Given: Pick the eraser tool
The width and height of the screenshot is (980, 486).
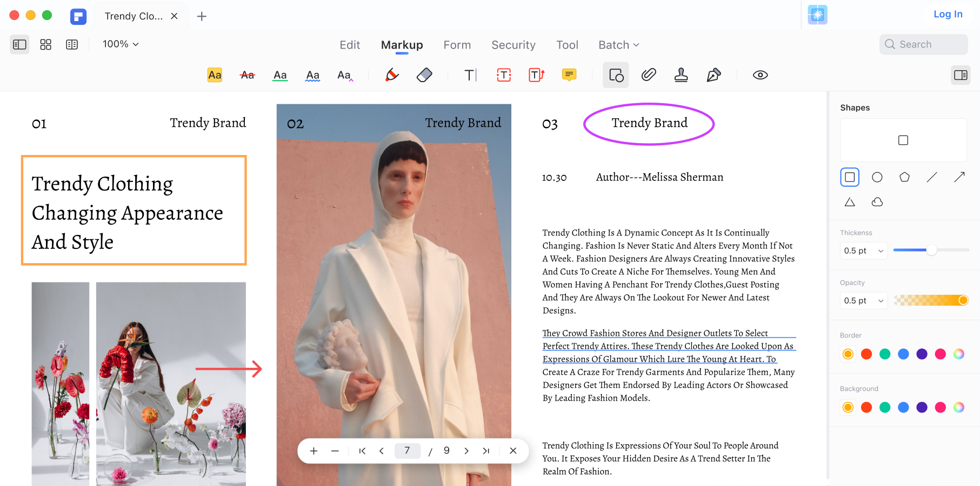Looking at the screenshot, I should click(x=424, y=75).
